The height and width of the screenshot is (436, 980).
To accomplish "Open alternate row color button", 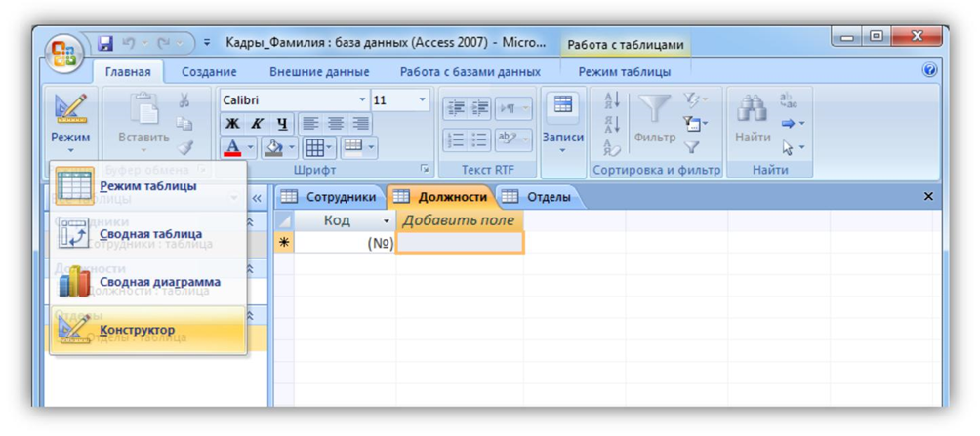I will pyautogui.click(x=358, y=147).
